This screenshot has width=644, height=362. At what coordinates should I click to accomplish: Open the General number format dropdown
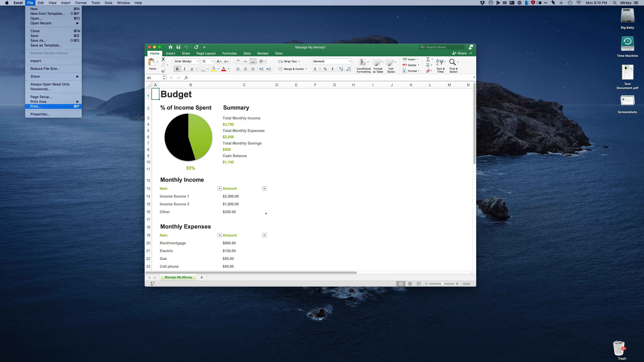coord(350,61)
